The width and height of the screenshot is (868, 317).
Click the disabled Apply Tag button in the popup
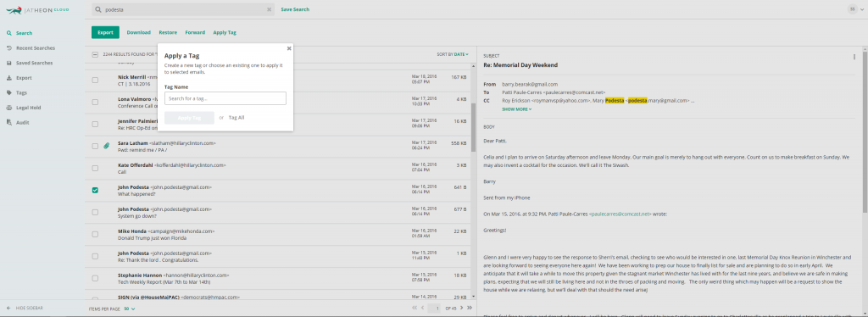pos(189,117)
